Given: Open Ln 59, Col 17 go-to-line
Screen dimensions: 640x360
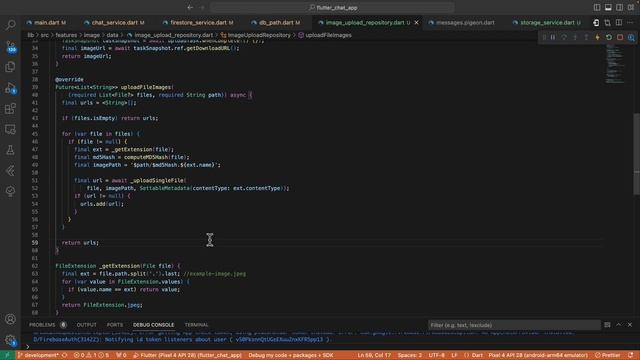Looking at the screenshot, I should [x=374, y=355].
